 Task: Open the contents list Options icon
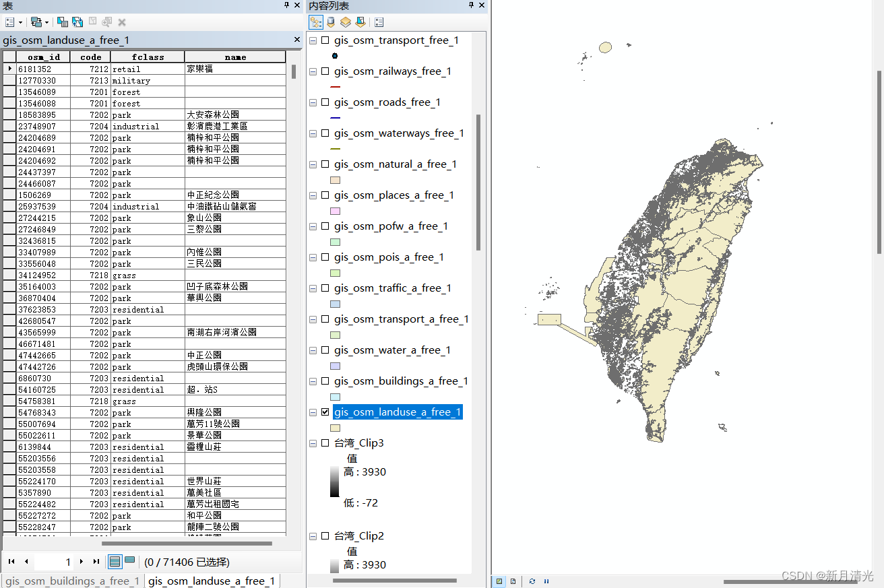379,22
